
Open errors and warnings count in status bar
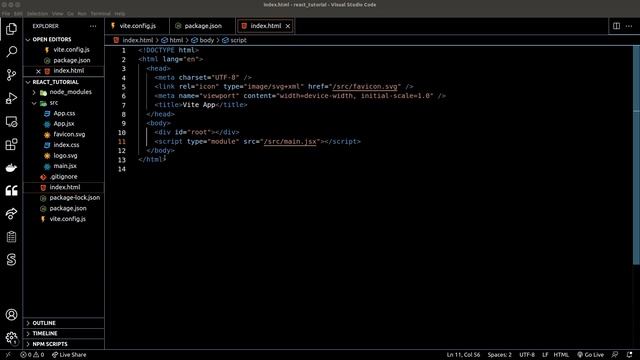coord(32,355)
